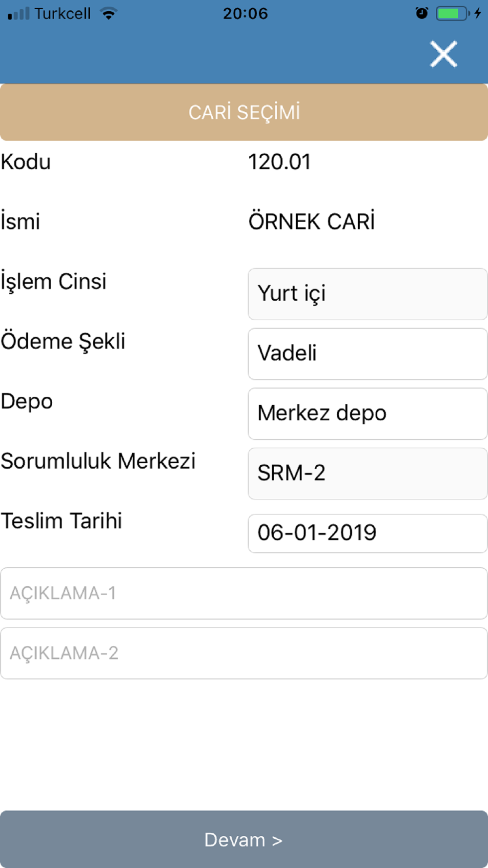Tap the Wi-Fi signal icon
Screen dimensions: 488x868
point(108,13)
